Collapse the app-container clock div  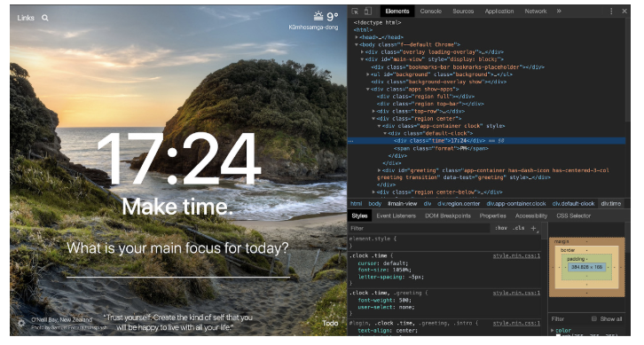[380, 126]
